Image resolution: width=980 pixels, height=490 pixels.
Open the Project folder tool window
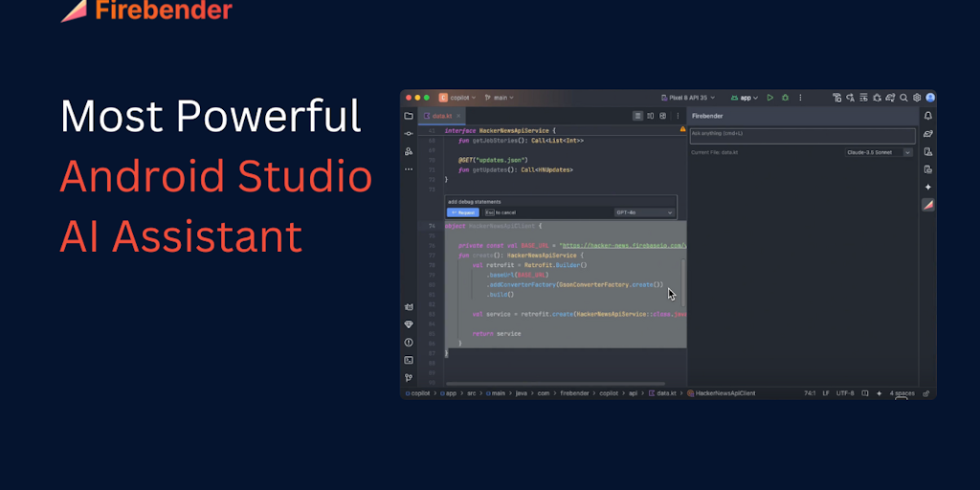409,116
